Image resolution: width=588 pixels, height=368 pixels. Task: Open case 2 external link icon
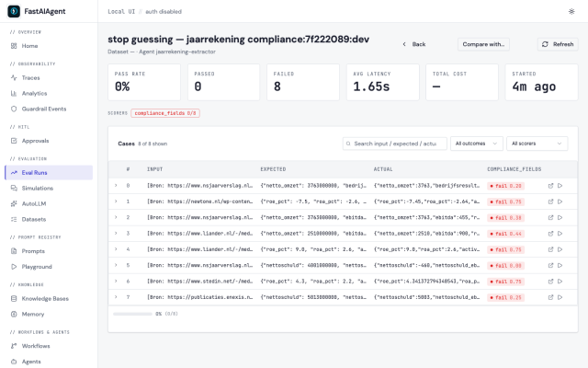(550, 217)
